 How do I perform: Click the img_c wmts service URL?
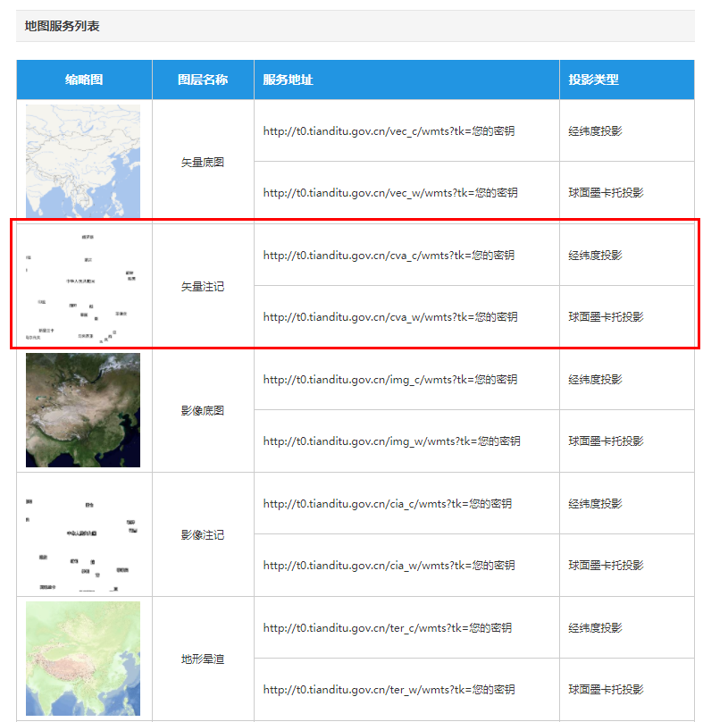(x=390, y=380)
